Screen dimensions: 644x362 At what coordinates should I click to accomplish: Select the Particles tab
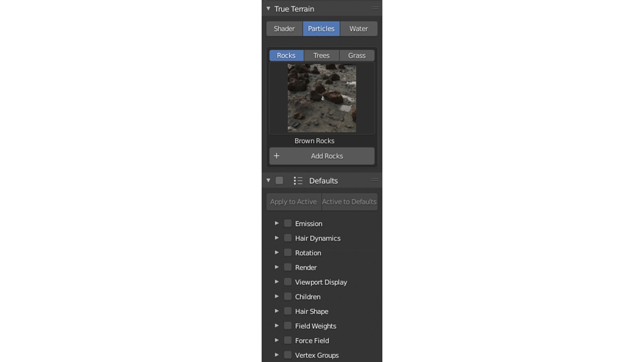pos(321,29)
